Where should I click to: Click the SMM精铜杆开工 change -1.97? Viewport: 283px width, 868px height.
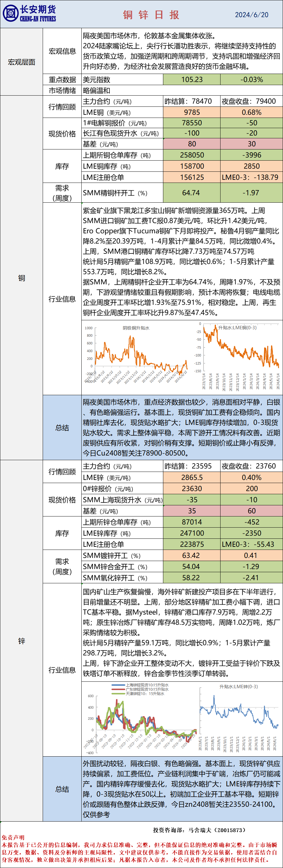click(x=252, y=193)
